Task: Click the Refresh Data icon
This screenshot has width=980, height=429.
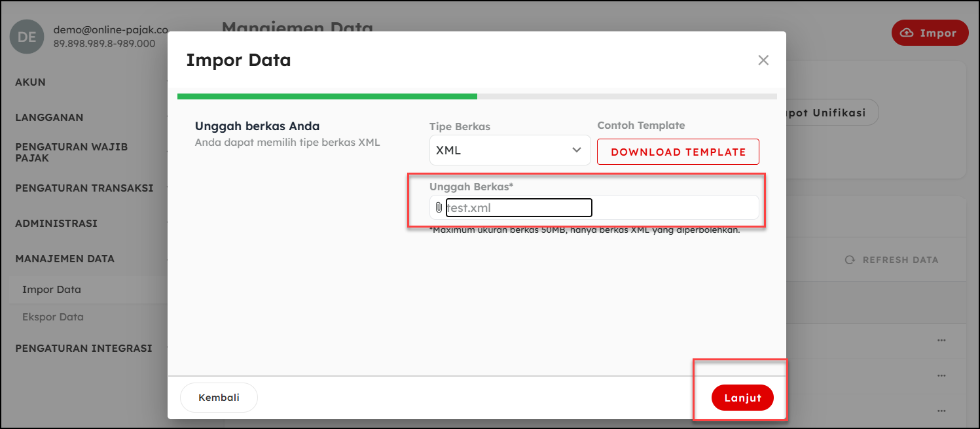Action: (850, 260)
